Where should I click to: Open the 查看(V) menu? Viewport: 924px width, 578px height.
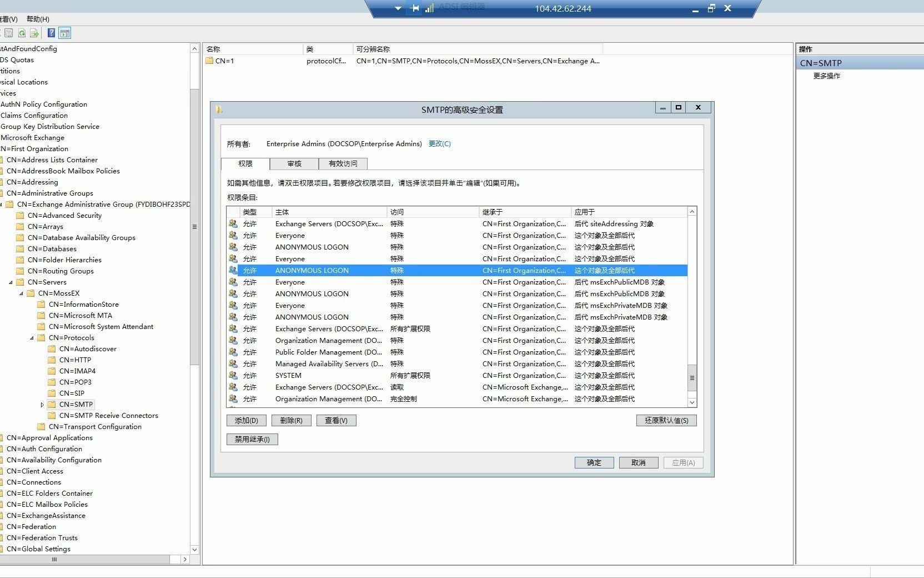click(9, 19)
